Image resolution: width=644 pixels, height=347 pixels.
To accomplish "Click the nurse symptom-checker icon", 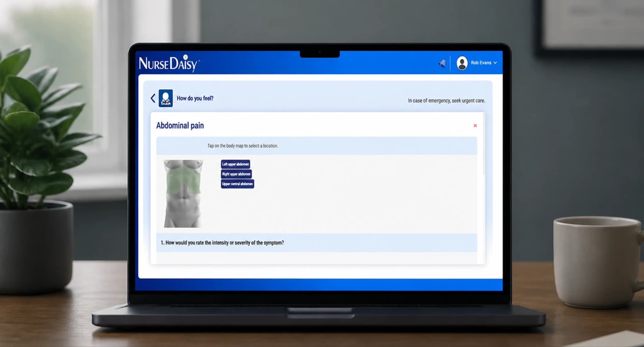I will coord(165,98).
